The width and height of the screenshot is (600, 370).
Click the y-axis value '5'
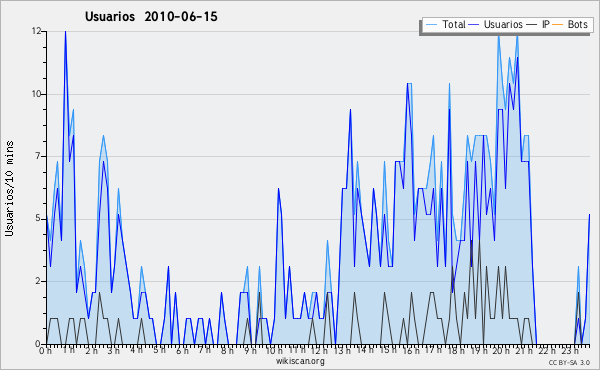38,219
